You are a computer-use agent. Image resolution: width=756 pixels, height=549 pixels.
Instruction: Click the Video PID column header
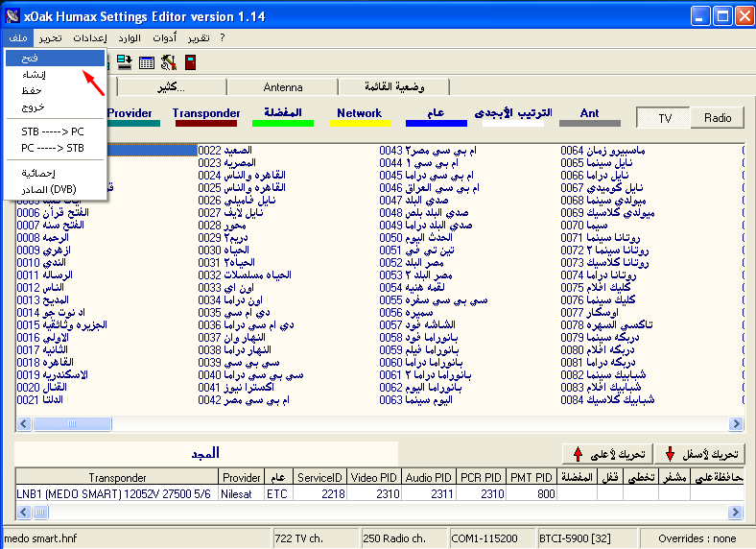pos(373,478)
